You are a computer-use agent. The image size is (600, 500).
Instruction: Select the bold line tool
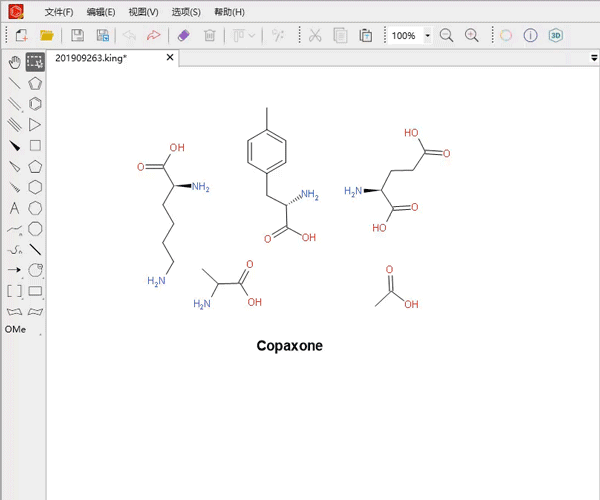[x=35, y=250]
